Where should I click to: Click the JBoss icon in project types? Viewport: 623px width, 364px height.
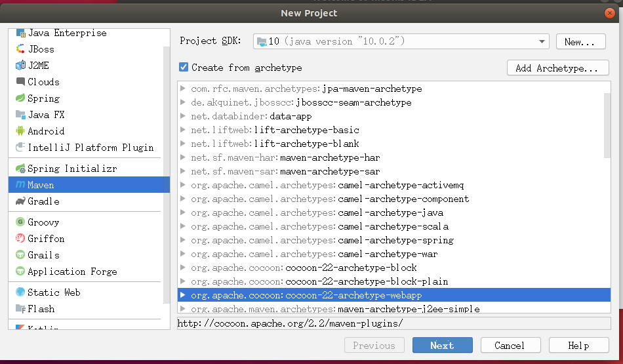click(x=20, y=49)
